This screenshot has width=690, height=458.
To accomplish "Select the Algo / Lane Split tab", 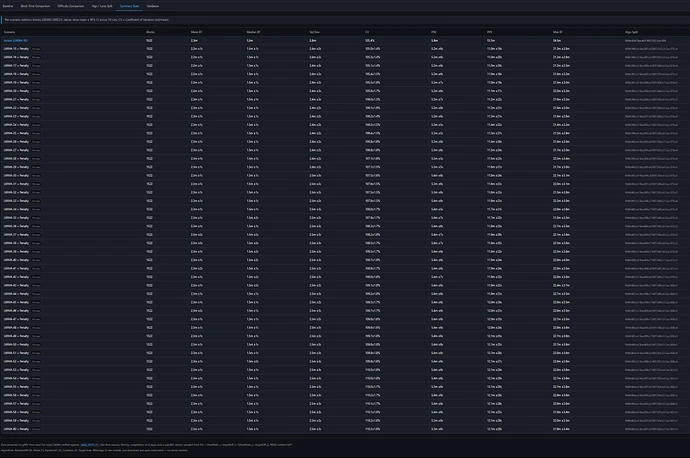I will (x=102, y=6).
